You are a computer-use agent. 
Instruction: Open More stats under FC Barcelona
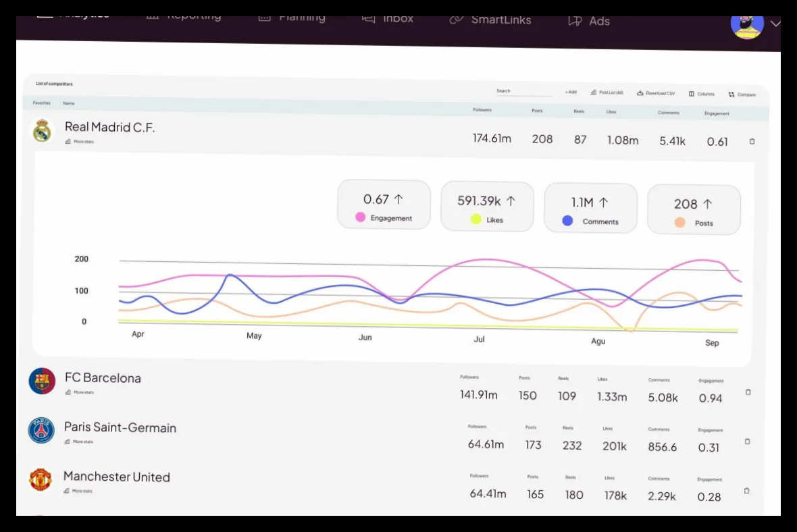tap(79, 392)
